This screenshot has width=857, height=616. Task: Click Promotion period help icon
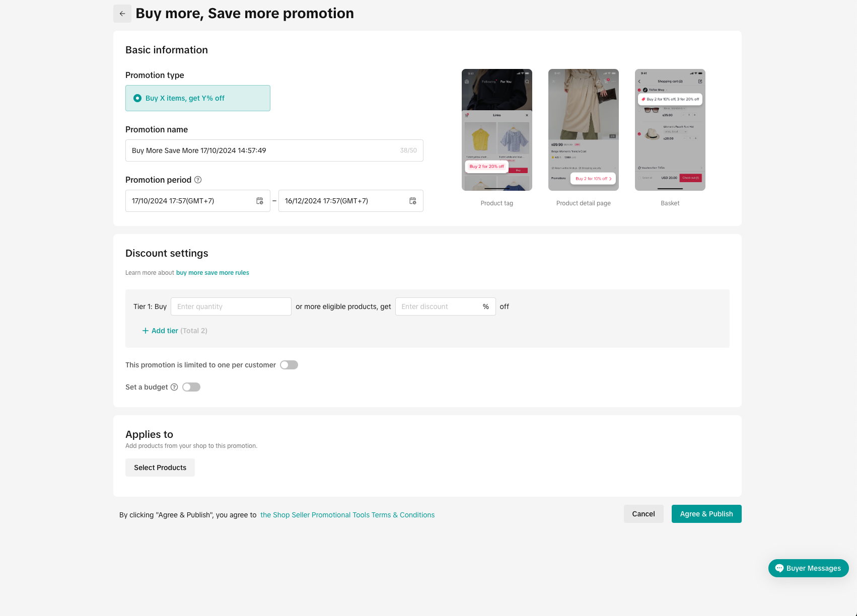[198, 180]
